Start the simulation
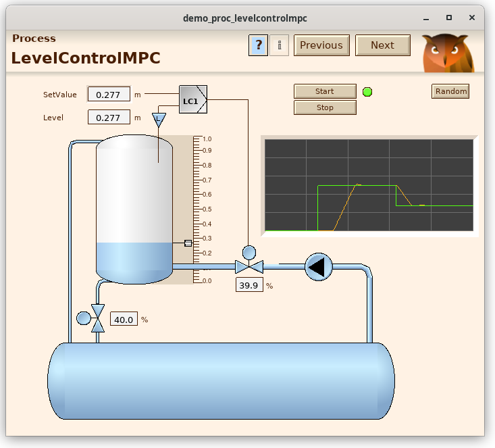495x448 pixels. tap(325, 91)
